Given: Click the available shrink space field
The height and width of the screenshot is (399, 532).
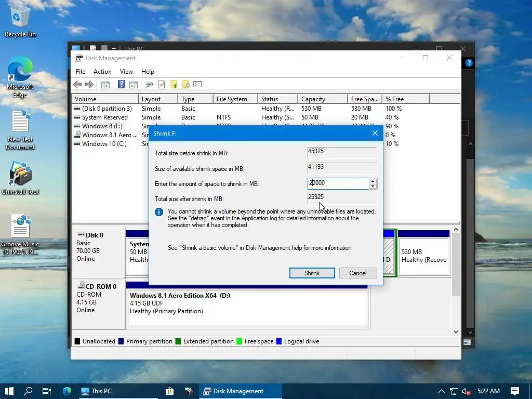Looking at the screenshot, I should pos(342,168).
